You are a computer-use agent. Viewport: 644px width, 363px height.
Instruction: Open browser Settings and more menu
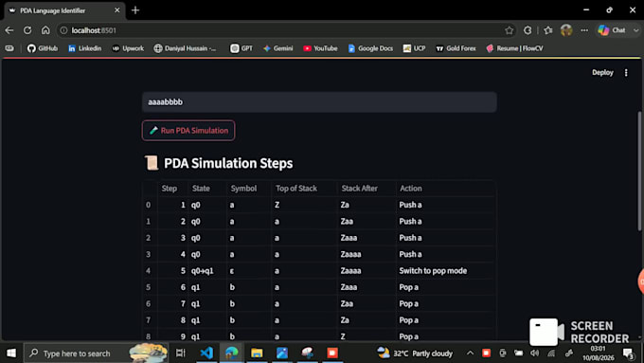[x=584, y=30]
